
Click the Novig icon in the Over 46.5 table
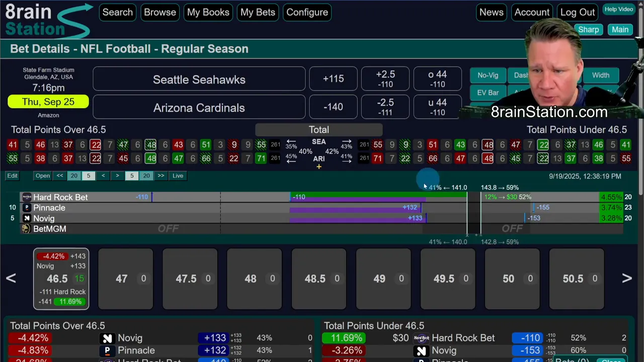107,338
